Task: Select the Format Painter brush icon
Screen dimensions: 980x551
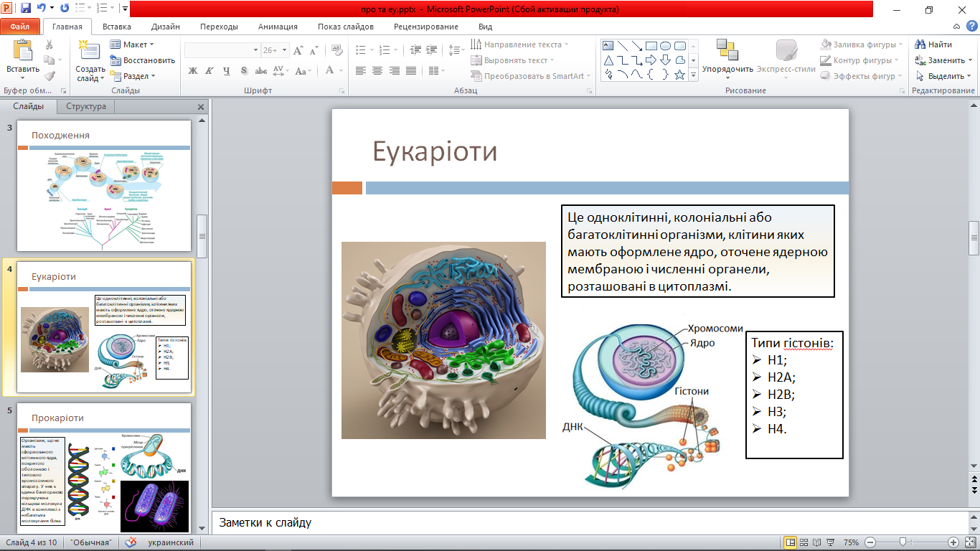Action: [50, 76]
